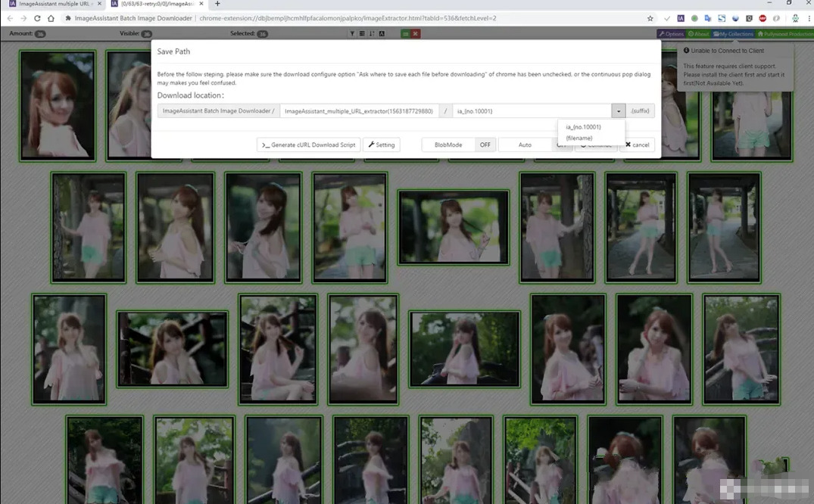Click the subfolder name input field
The width and height of the screenshot is (814, 504).
click(x=359, y=111)
